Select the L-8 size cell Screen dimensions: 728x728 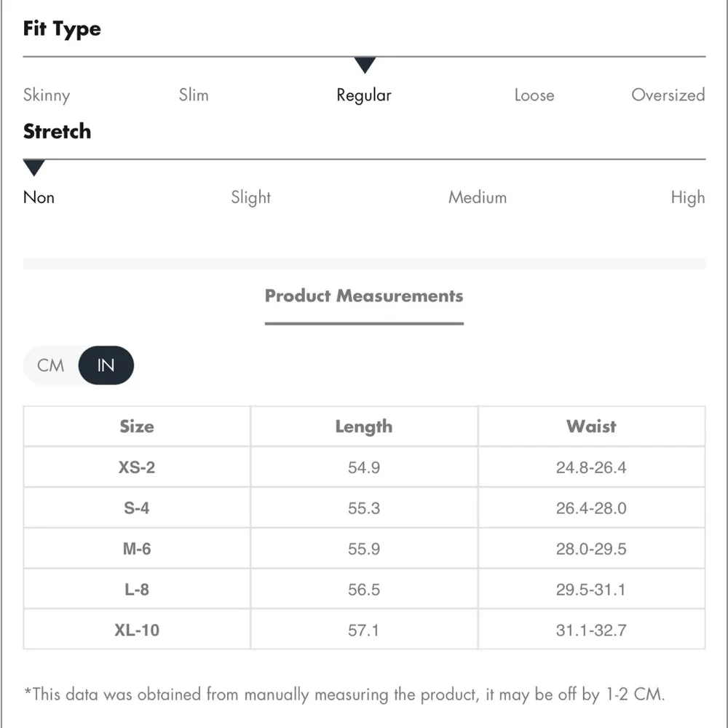tap(137, 590)
